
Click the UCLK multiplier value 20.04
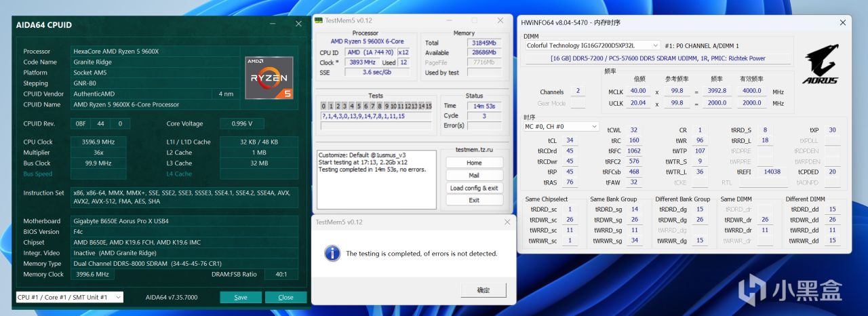coord(637,103)
